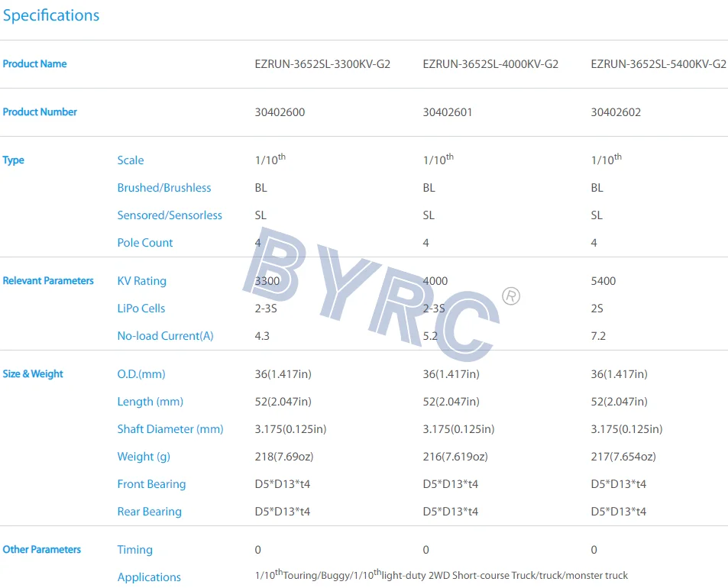Click the Size & Weight section label

click(x=33, y=374)
